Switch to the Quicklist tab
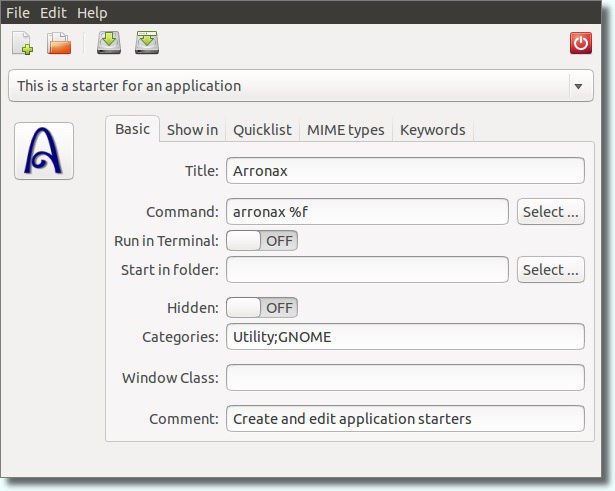Image resolution: width=615 pixels, height=491 pixels. click(262, 130)
